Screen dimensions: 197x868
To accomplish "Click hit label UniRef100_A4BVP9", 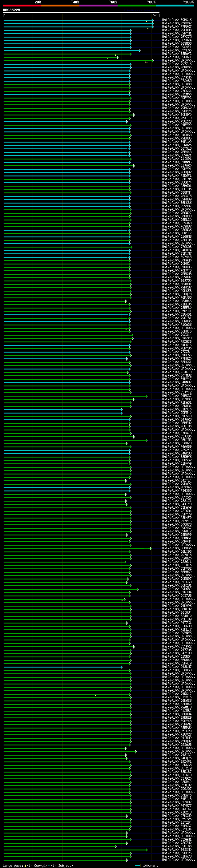I will tap(177, 125).
